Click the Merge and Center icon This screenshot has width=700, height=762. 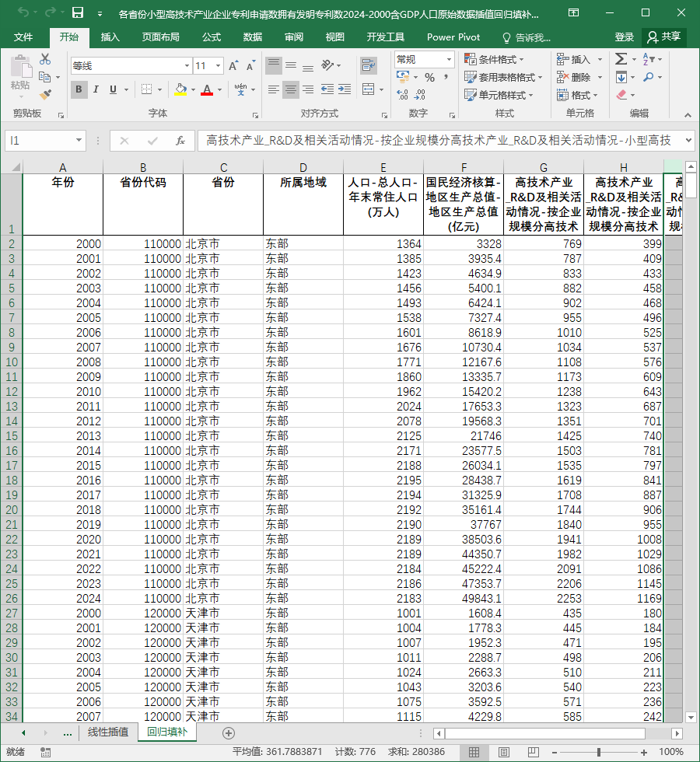(x=369, y=89)
